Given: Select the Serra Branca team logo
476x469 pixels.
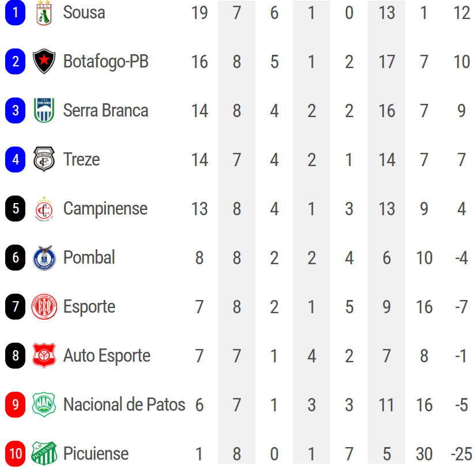Looking at the screenshot, I should coord(44,111).
